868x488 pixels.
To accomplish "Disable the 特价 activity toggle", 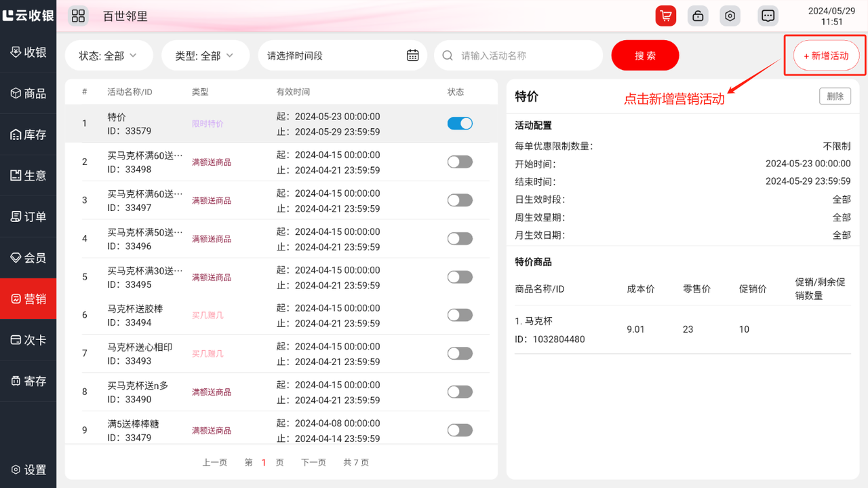I will (x=460, y=124).
